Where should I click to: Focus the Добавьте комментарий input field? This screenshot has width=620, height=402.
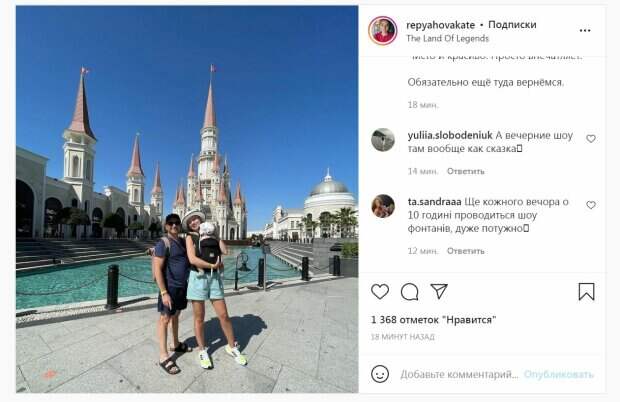coord(459,374)
